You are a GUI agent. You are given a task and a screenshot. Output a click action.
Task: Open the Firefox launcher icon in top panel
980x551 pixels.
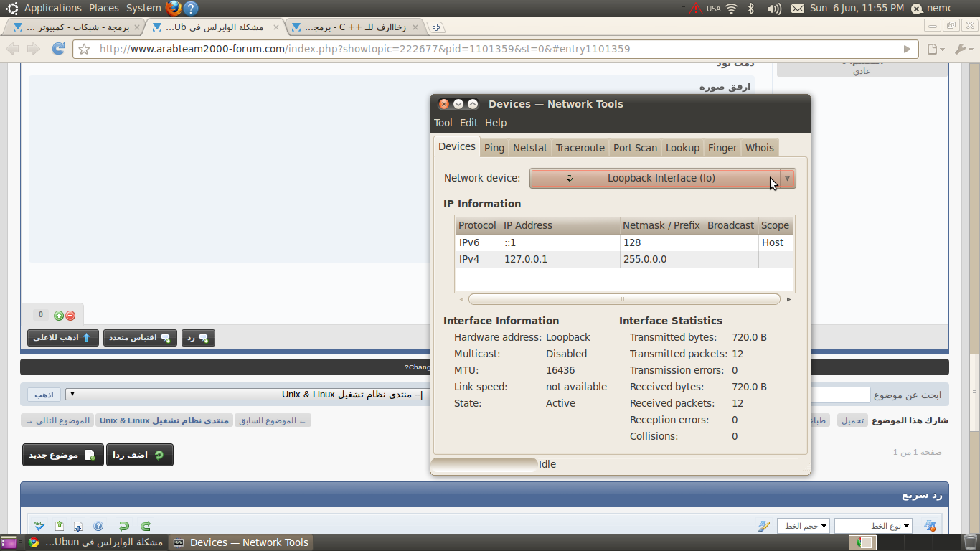(x=174, y=8)
